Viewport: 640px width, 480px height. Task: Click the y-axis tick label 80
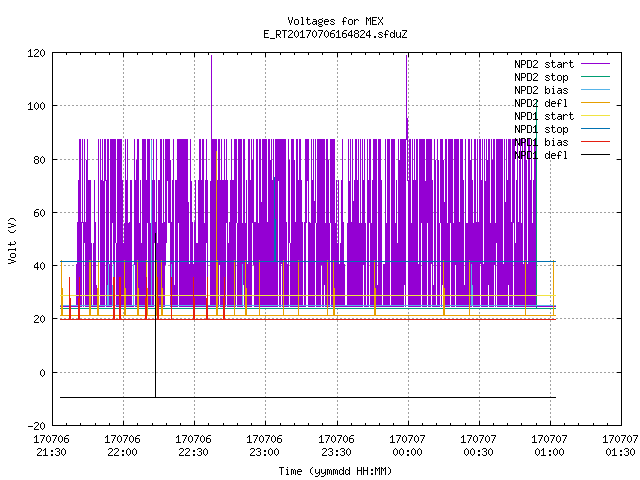point(39,160)
